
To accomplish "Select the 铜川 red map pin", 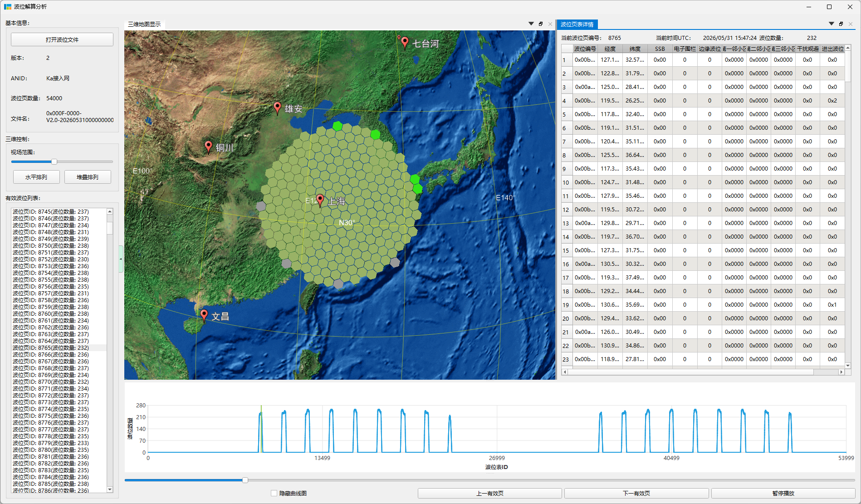I will point(208,147).
